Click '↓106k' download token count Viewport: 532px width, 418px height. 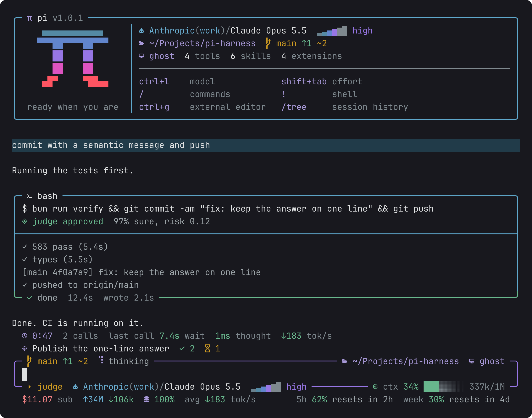(x=121, y=399)
